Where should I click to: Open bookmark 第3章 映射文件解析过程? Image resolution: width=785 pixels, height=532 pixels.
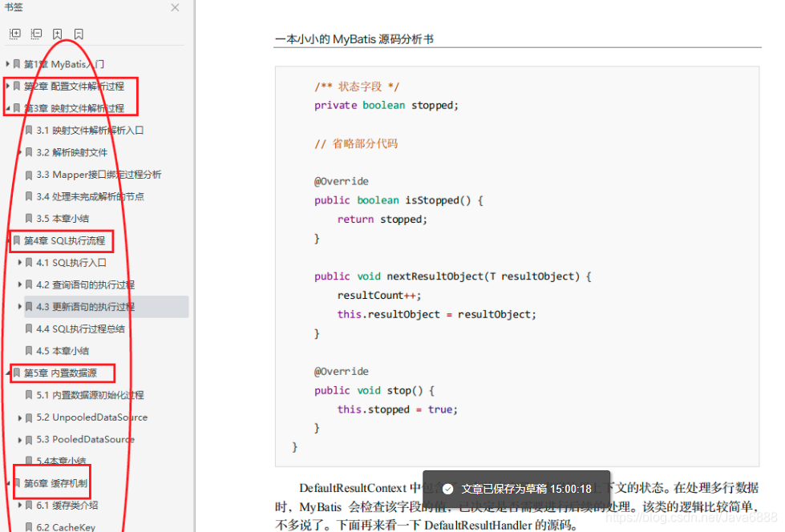tap(74, 108)
